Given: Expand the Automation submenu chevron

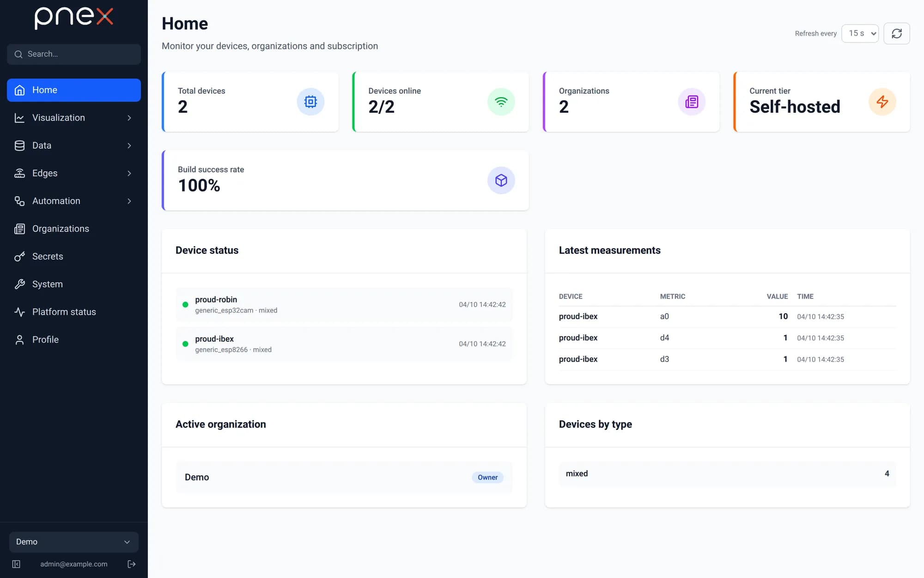Looking at the screenshot, I should click(129, 201).
